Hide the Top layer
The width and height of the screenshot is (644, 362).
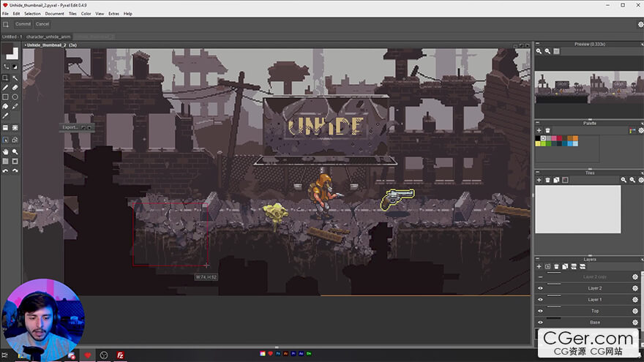540,311
